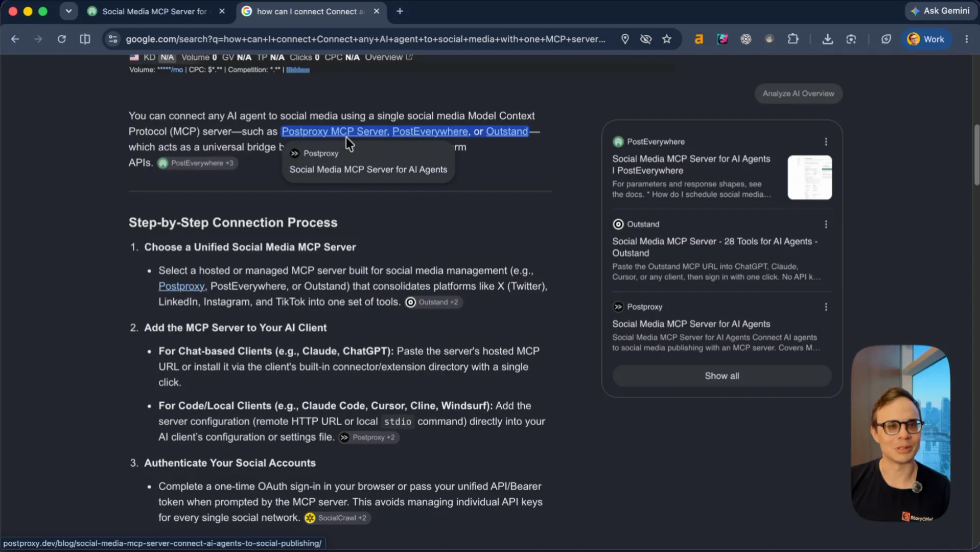The image size is (980, 552).
Task: Click the presenter webcam video overlay
Action: pyautogui.click(x=900, y=433)
